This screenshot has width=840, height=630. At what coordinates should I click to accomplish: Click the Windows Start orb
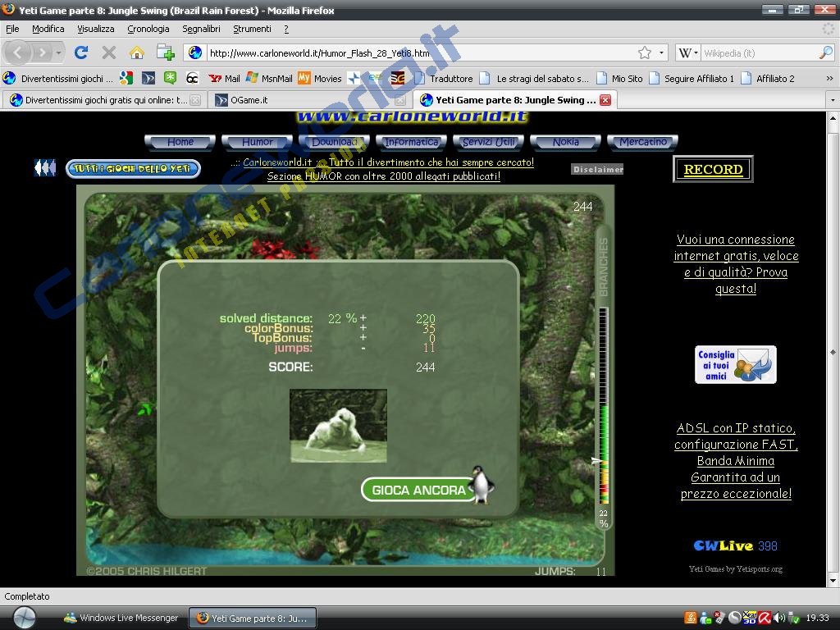[24, 618]
